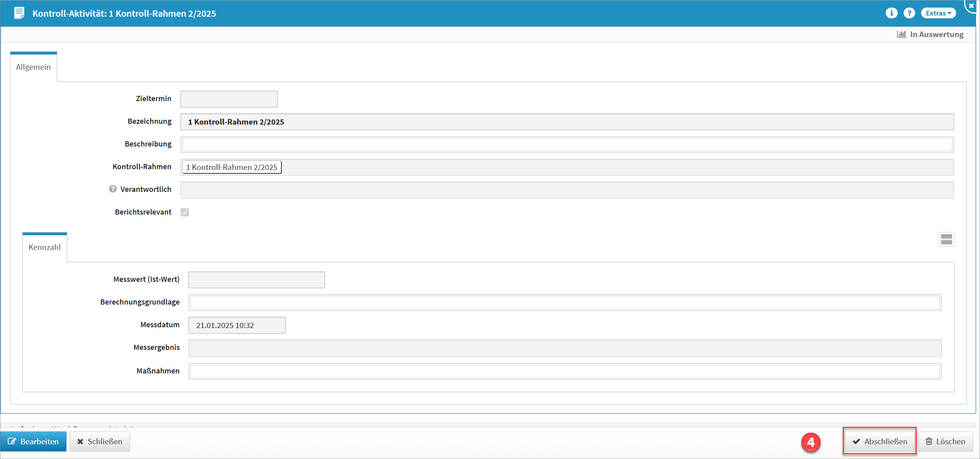Screen dimensions: 980x459
Task: Open the Extras dropdown menu
Action: tap(938, 13)
